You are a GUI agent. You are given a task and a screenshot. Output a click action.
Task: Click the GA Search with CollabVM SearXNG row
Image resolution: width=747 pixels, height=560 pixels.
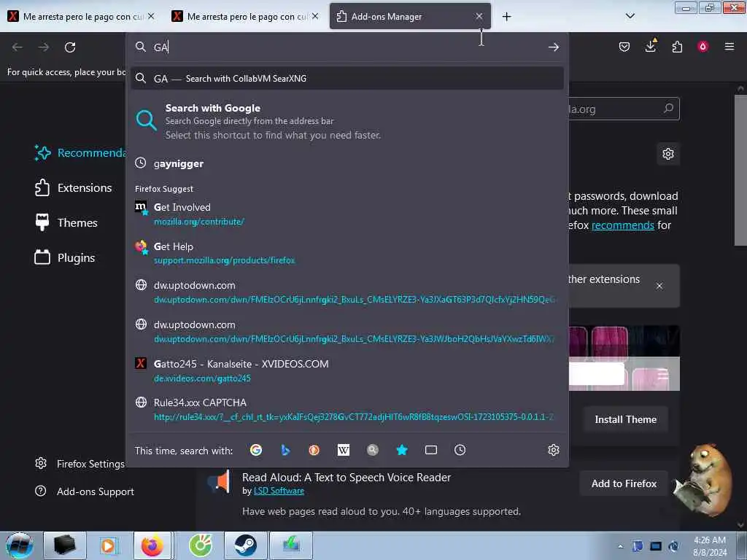(347, 79)
